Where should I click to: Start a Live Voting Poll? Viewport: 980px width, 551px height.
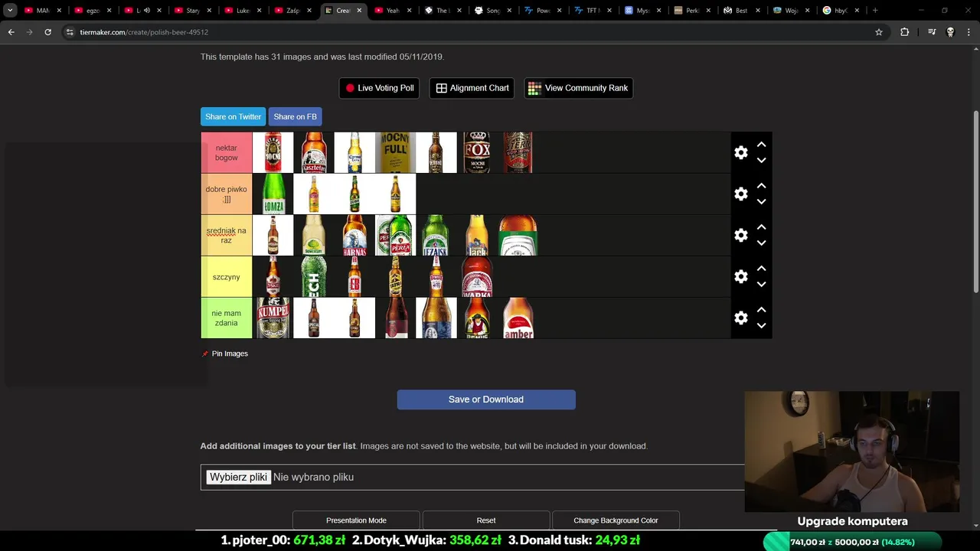point(379,88)
